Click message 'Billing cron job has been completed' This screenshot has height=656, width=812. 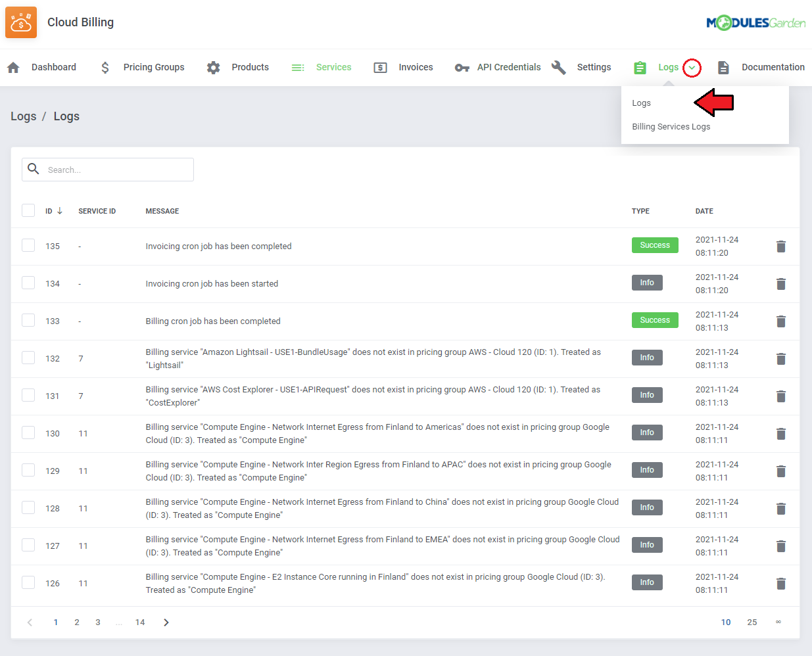click(213, 321)
